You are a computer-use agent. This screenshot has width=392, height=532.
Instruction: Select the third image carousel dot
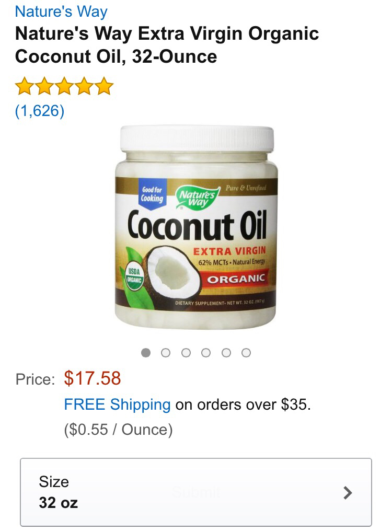pyautogui.click(x=186, y=353)
